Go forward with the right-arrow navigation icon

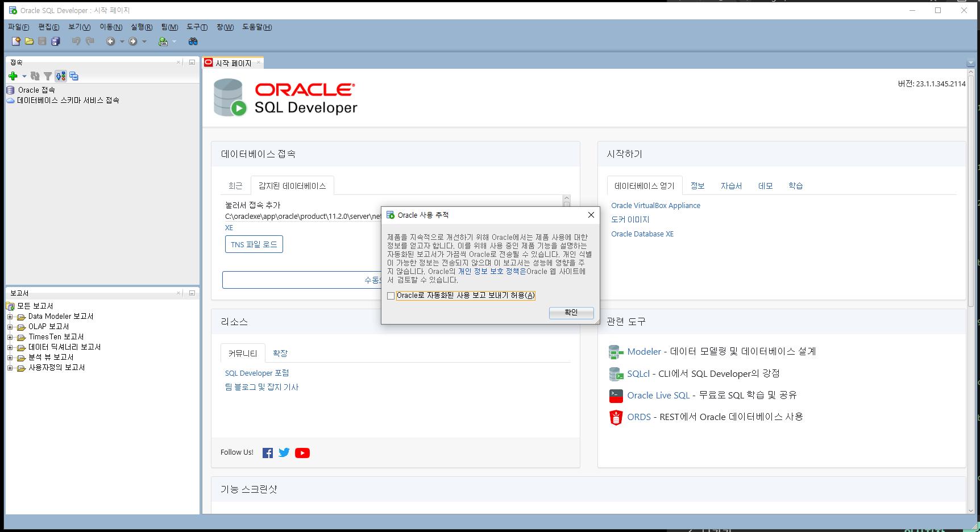(133, 41)
